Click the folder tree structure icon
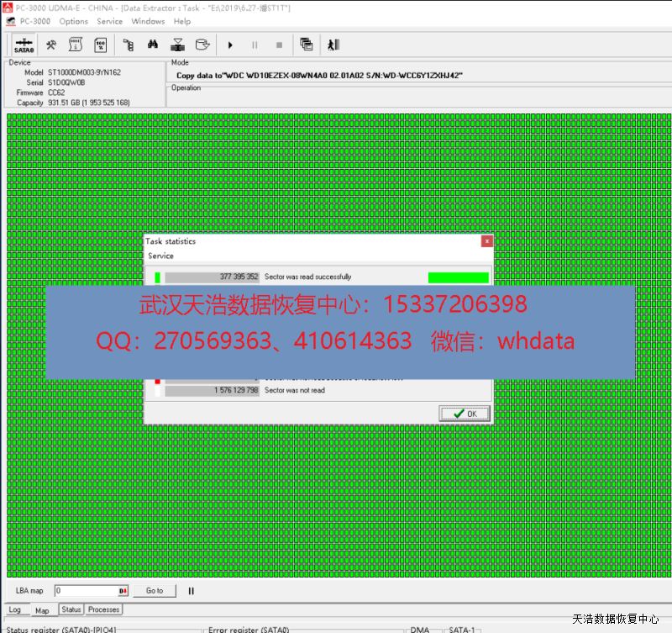 point(129,45)
